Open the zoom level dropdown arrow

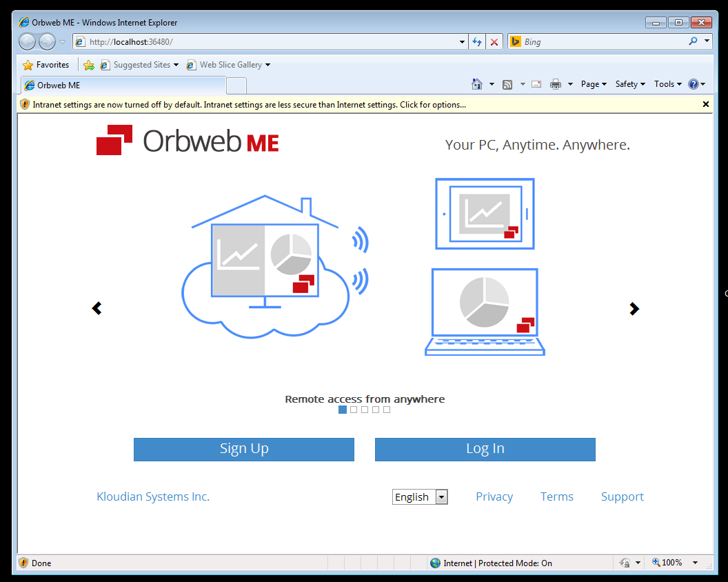point(695,563)
